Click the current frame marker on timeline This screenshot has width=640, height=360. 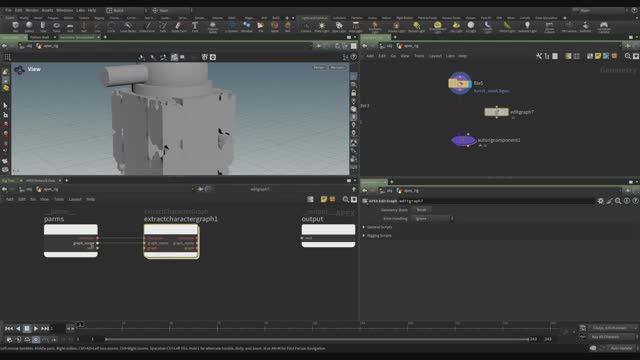tap(80, 324)
